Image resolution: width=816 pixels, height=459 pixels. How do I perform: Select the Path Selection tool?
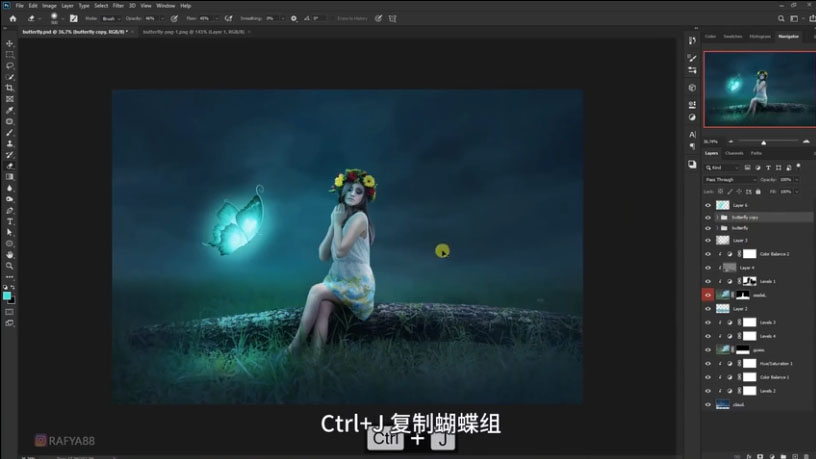9,233
